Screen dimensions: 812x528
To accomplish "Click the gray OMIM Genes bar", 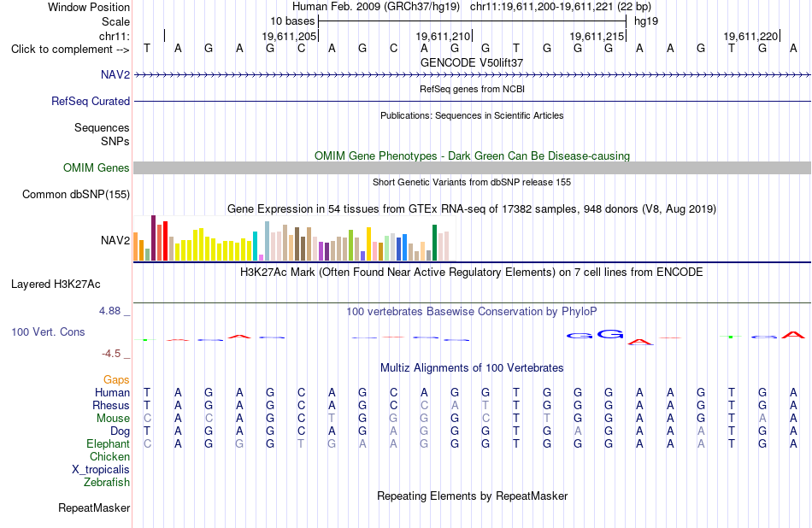I will click(473, 167).
